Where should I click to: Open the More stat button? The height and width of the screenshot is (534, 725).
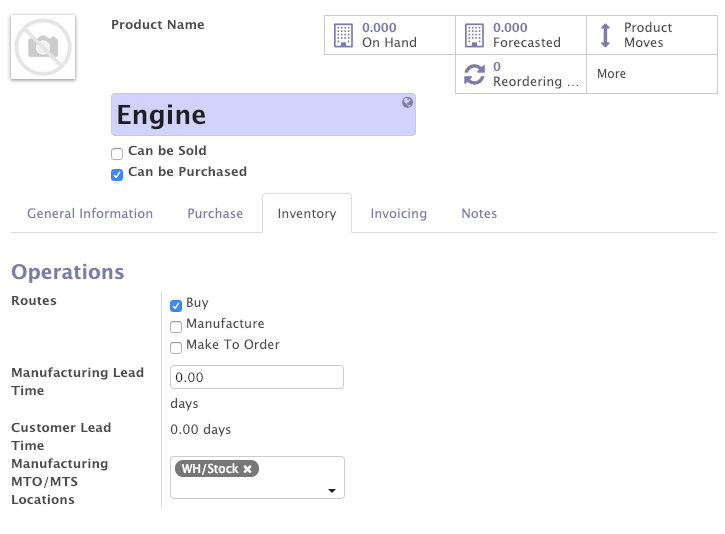point(651,74)
